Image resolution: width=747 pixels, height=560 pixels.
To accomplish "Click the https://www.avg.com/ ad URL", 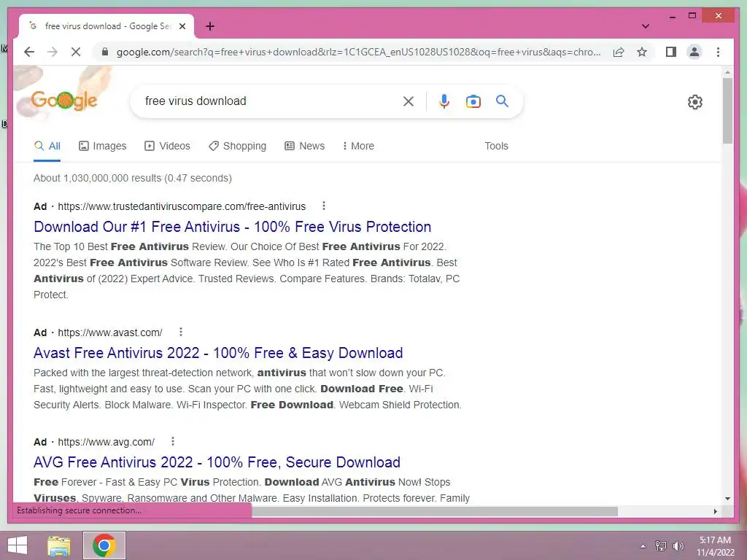I will (x=107, y=442).
